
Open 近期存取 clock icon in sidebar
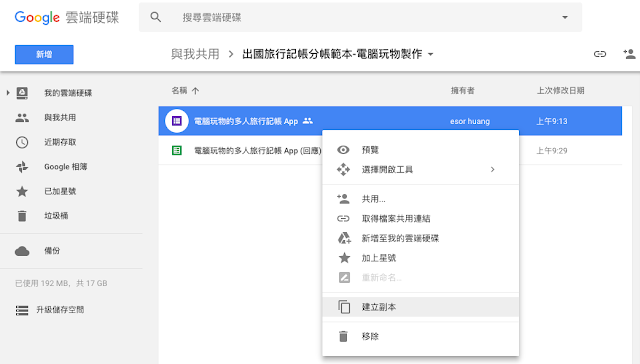22,142
